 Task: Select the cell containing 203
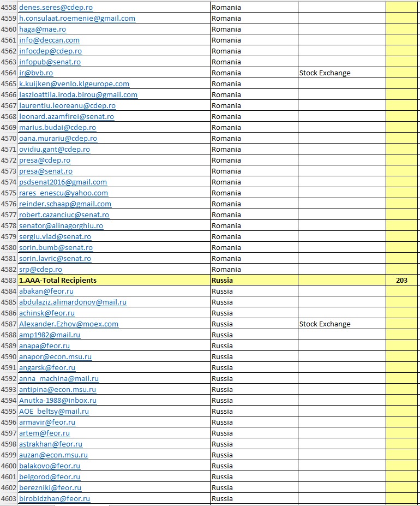pos(401,281)
